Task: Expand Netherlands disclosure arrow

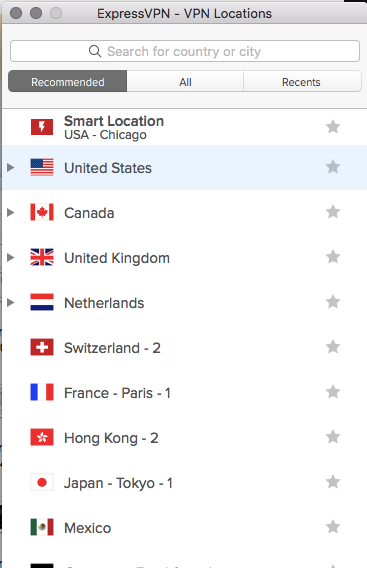Action: (11, 302)
